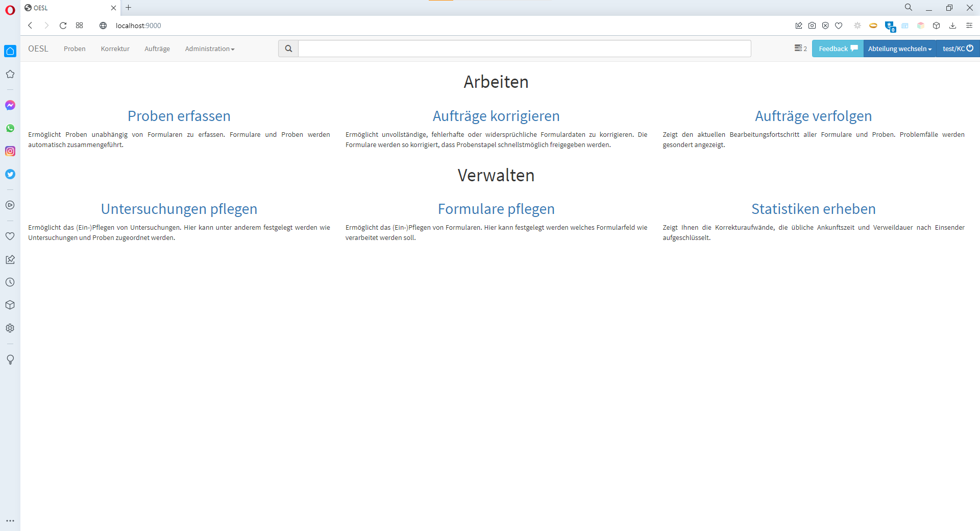Open the Abteilung wechseln dropdown

point(899,49)
